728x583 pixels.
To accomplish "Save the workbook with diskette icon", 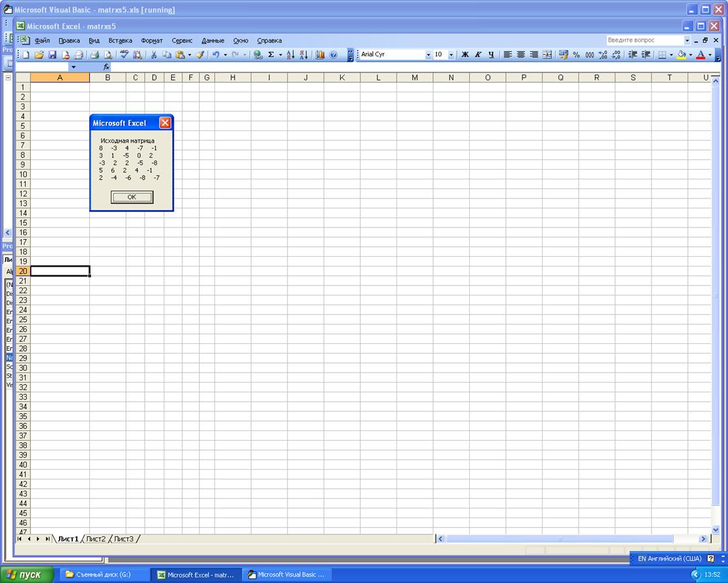I will click(x=52, y=55).
